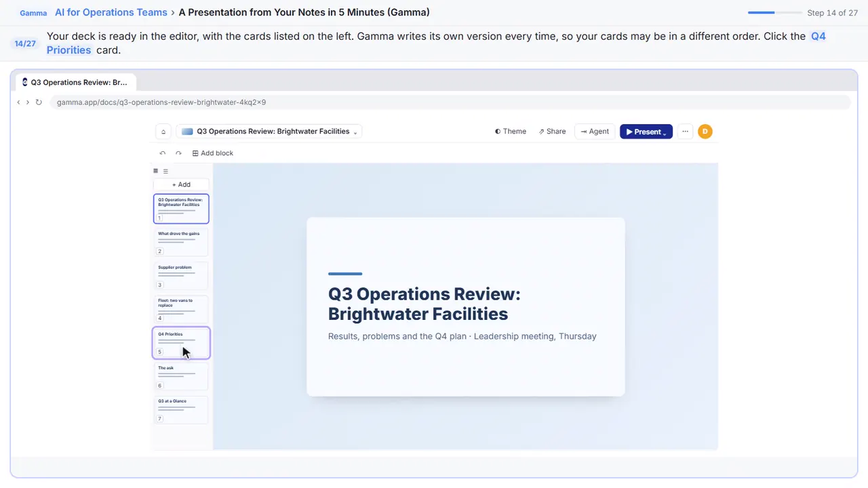The image size is (868, 488).
Task: Go to the Gamma home icon
Action: tap(163, 131)
